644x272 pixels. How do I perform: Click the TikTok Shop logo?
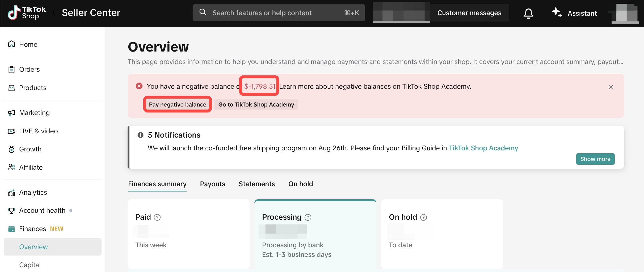coord(27,13)
